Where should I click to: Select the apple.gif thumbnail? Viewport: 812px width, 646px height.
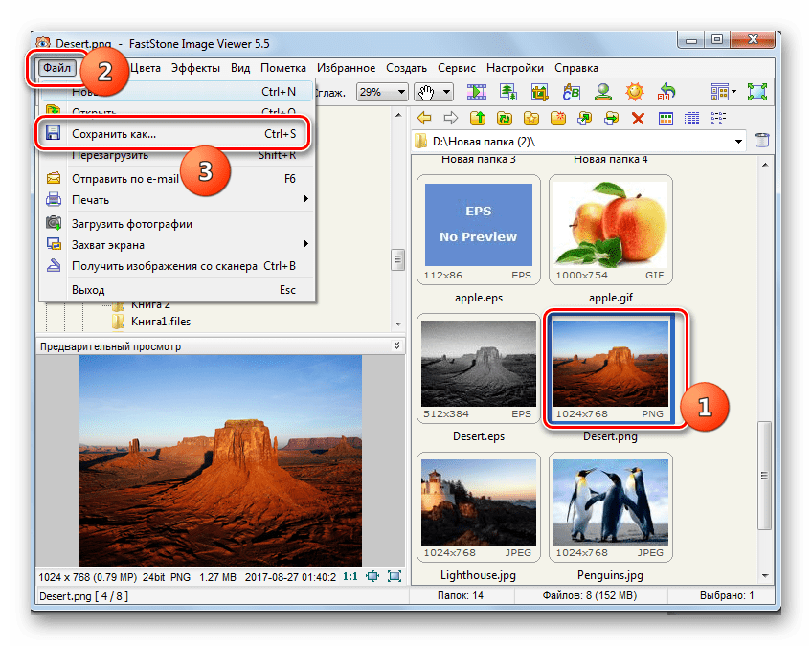(611, 230)
